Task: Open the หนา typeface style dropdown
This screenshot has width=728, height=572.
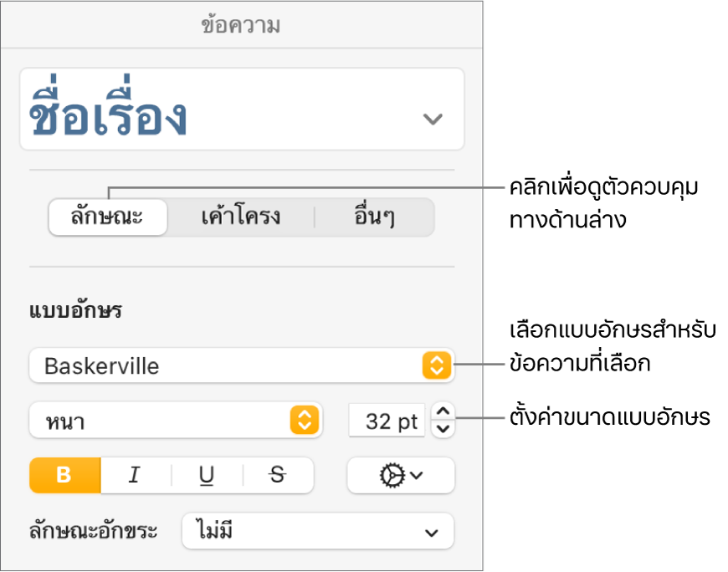Action: point(176,421)
